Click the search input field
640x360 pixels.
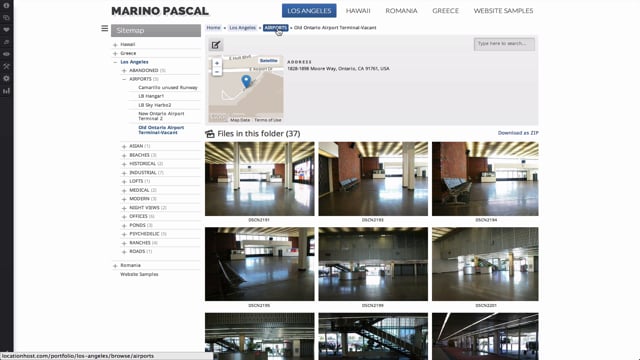pos(504,44)
